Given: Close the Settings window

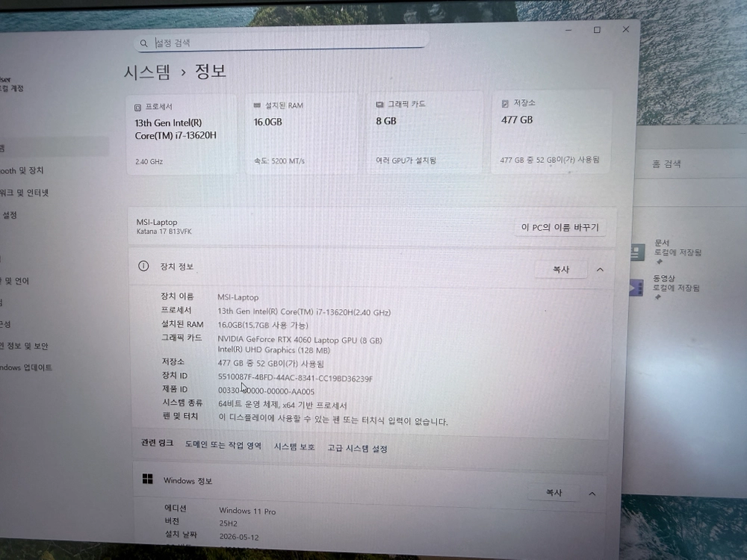Looking at the screenshot, I should [625, 29].
